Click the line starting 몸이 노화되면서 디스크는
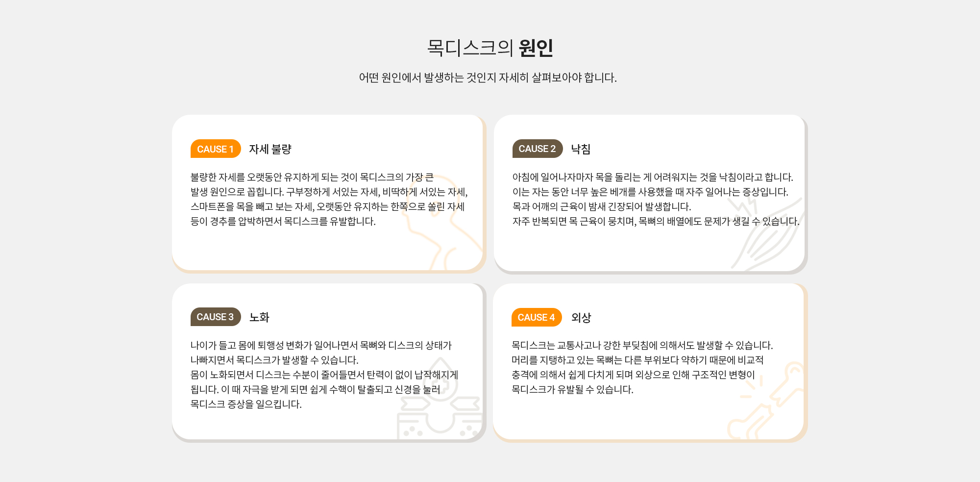The image size is (980, 482). (x=324, y=375)
